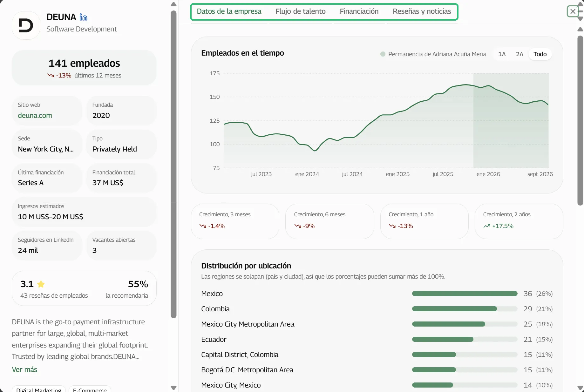This screenshot has width=584, height=392.
Task: Open DEUNA's LinkedIn profile icon
Action: tap(83, 17)
